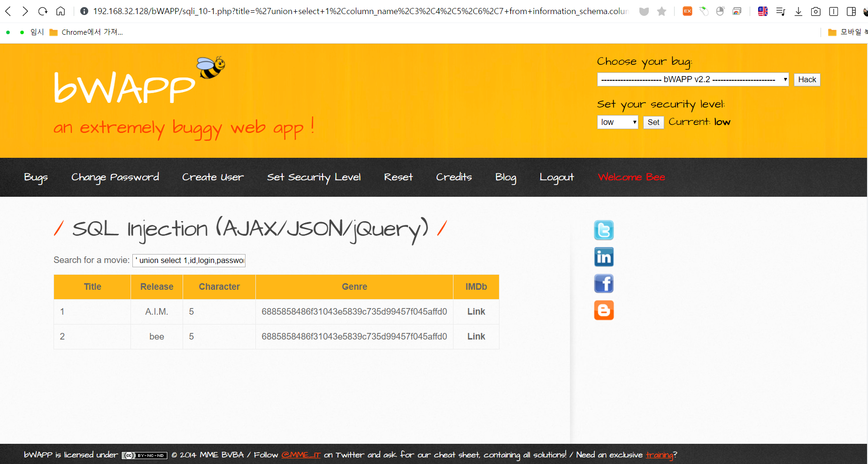Open the @MME_IT Twitter link in the footer

click(x=301, y=455)
